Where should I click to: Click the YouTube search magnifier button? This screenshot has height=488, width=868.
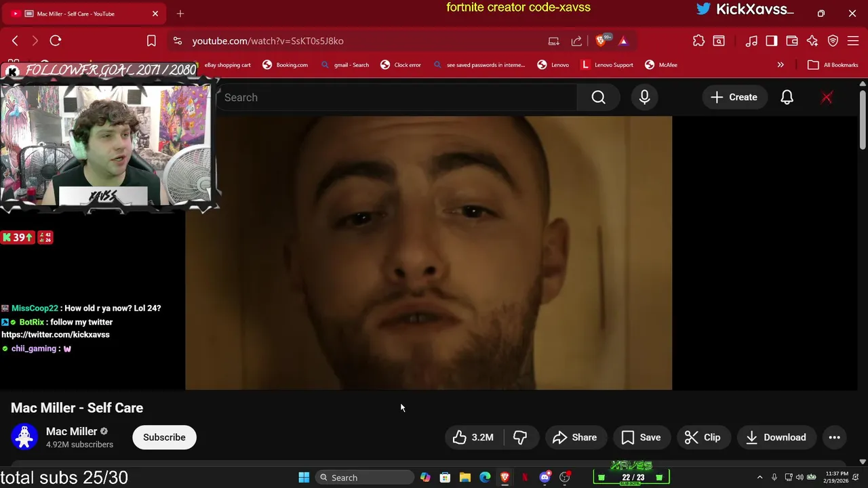pos(598,98)
